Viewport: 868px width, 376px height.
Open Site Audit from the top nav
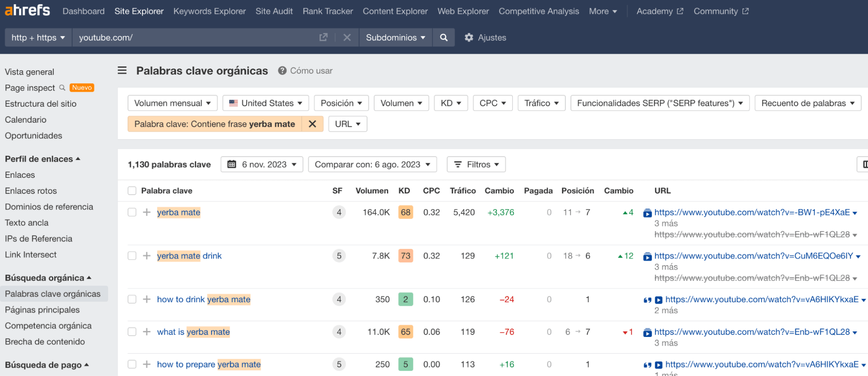[x=274, y=11]
